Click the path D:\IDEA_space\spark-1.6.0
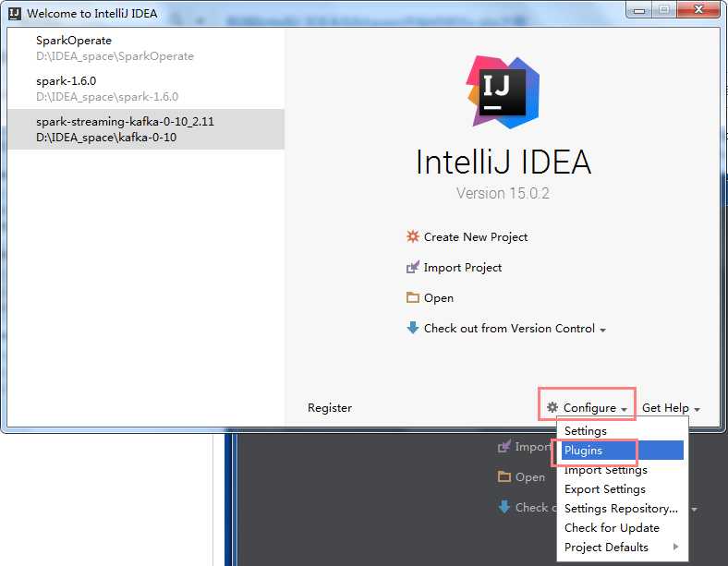This screenshot has width=728, height=566. coord(107,97)
